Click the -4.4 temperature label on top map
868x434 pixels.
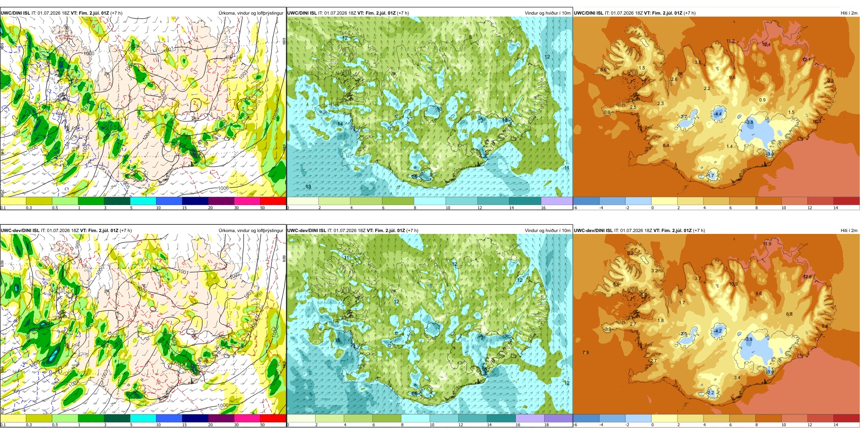coord(718,114)
